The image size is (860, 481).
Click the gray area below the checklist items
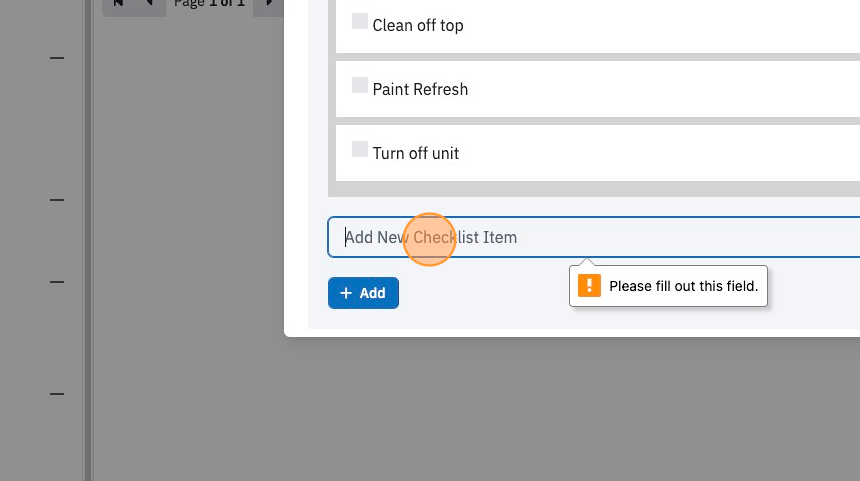tap(594, 189)
